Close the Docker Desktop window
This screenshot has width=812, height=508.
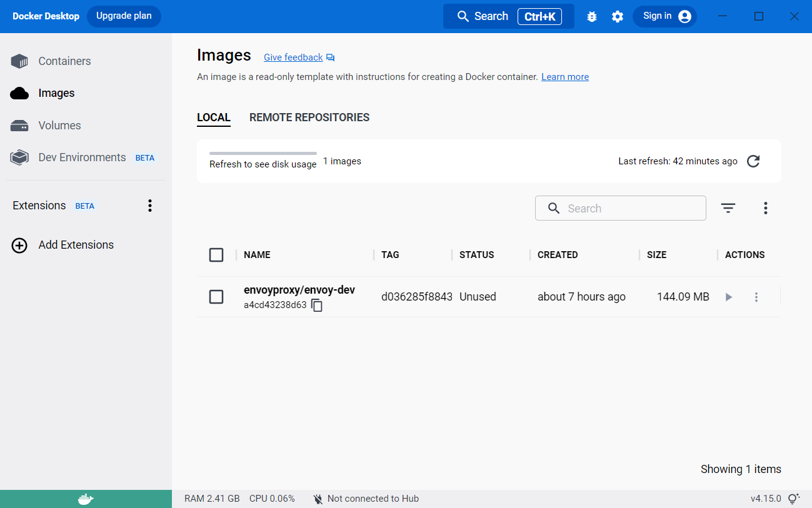[794, 16]
